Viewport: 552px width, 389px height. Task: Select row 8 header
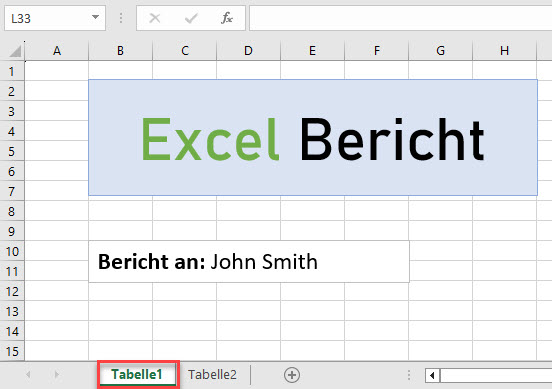(x=12, y=211)
